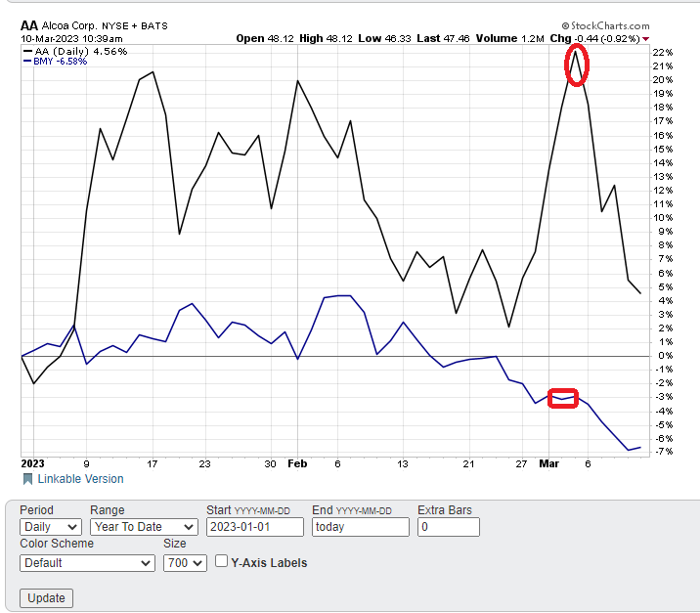Image resolution: width=700 pixels, height=613 pixels.
Task: Click the 'Volume 1.2M' value
Action: (509, 38)
